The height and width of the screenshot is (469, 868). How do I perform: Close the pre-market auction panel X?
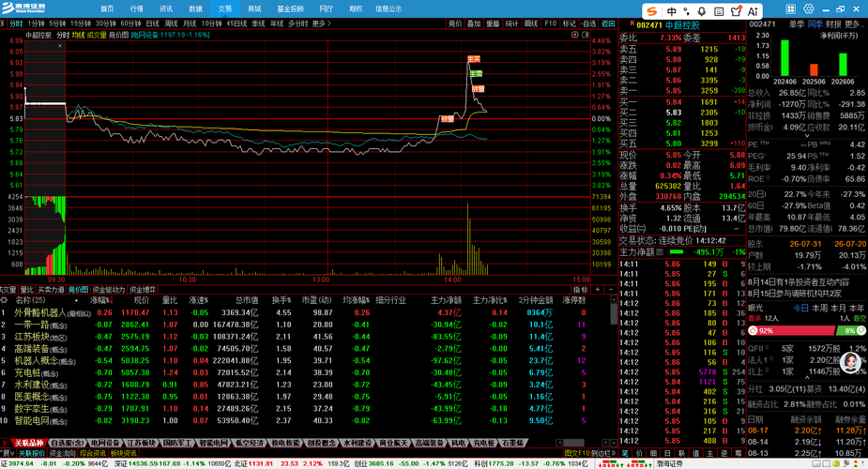pyautogui.click(x=60, y=46)
